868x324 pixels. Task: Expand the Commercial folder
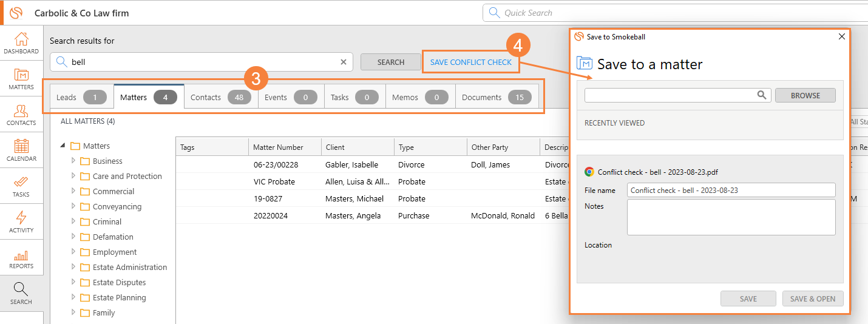click(73, 191)
